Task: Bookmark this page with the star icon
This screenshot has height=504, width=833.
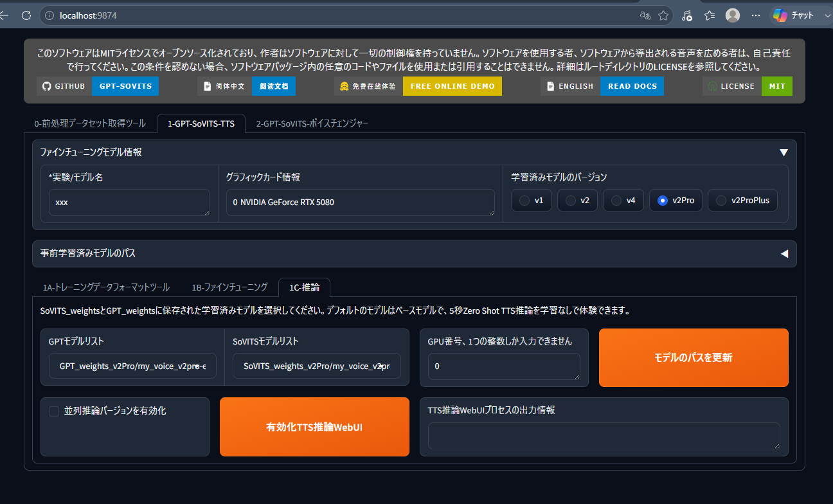Action: click(x=663, y=15)
